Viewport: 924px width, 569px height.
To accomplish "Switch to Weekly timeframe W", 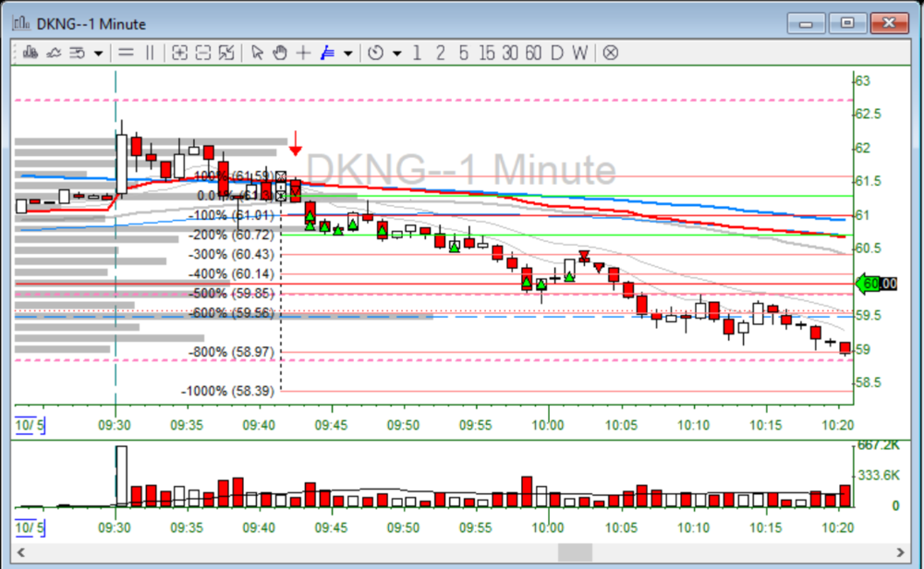I will tap(579, 53).
